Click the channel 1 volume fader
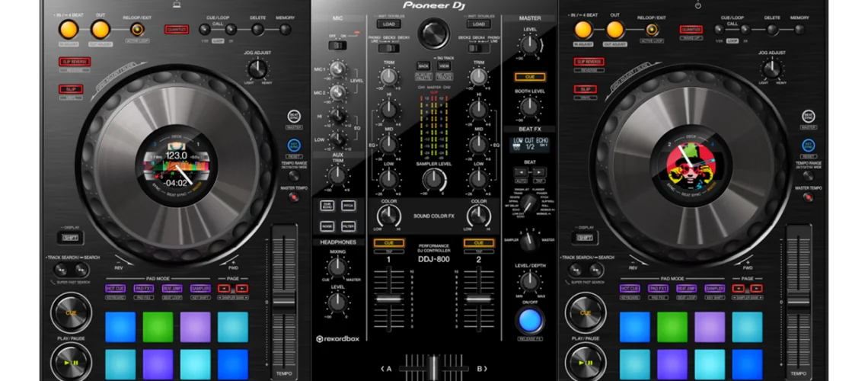This screenshot has height=381, width=868. pos(388,299)
